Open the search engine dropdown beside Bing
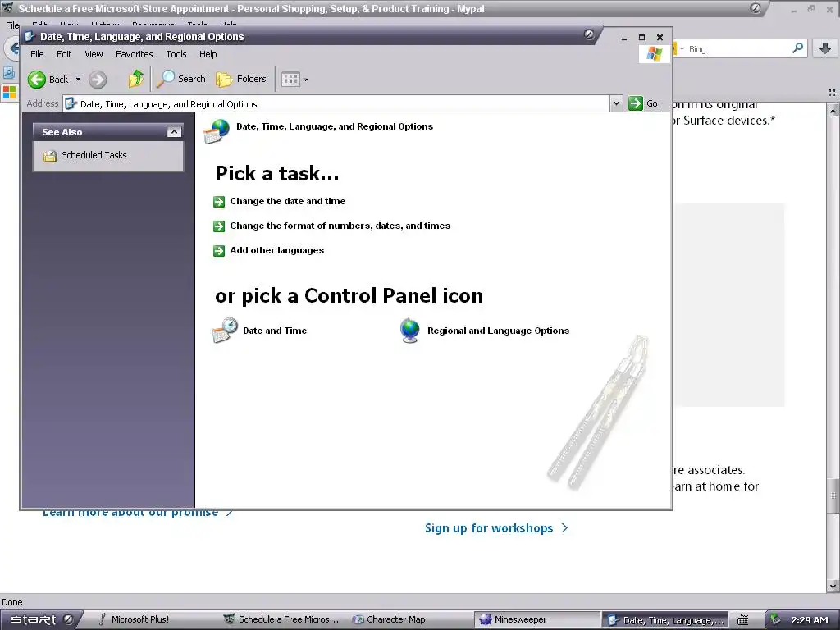 point(682,48)
